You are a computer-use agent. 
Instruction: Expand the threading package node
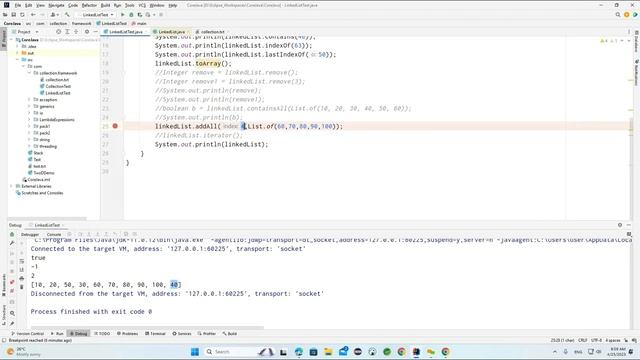point(29,146)
